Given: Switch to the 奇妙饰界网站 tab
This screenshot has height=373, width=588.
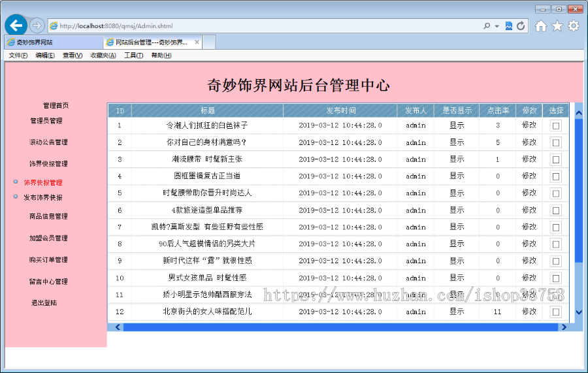Looking at the screenshot, I should pyautogui.click(x=54, y=42).
